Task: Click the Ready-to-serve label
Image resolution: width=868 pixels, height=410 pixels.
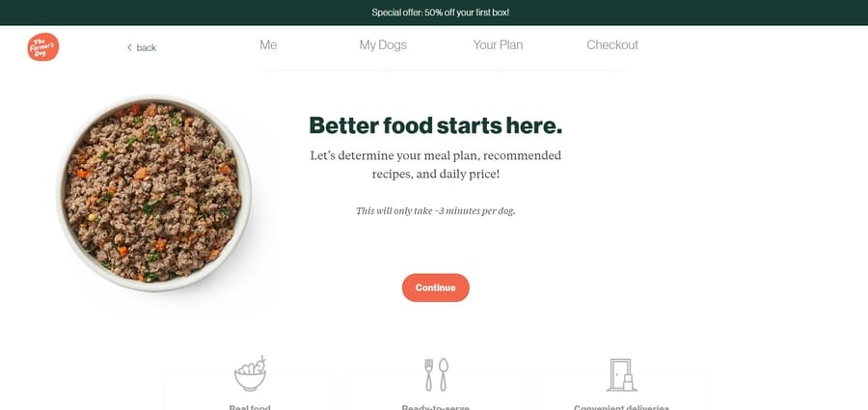Action: coord(436,407)
